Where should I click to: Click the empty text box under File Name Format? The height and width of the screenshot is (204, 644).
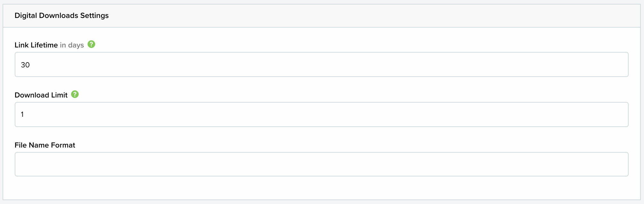tap(321, 164)
